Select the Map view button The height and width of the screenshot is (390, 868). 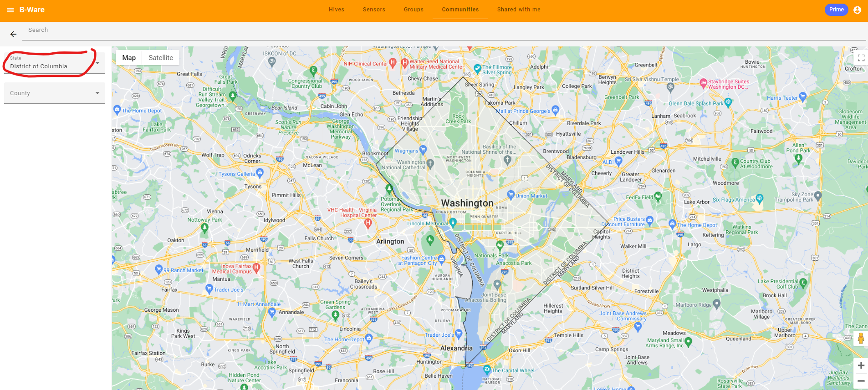click(x=129, y=58)
